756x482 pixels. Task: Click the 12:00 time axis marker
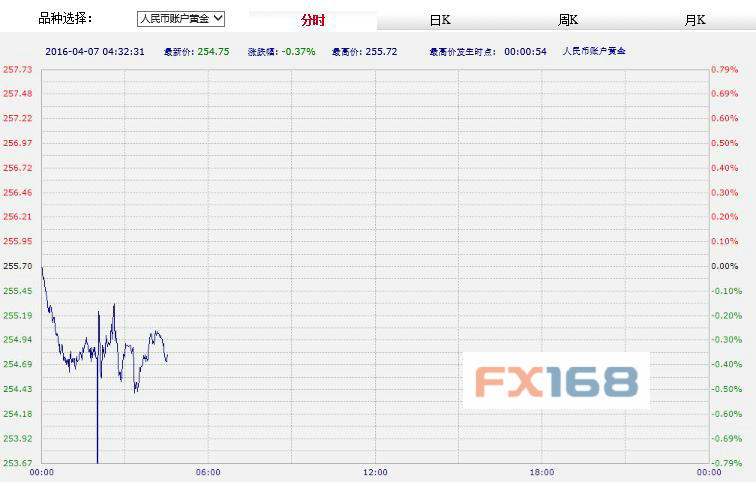(x=375, y=472)
